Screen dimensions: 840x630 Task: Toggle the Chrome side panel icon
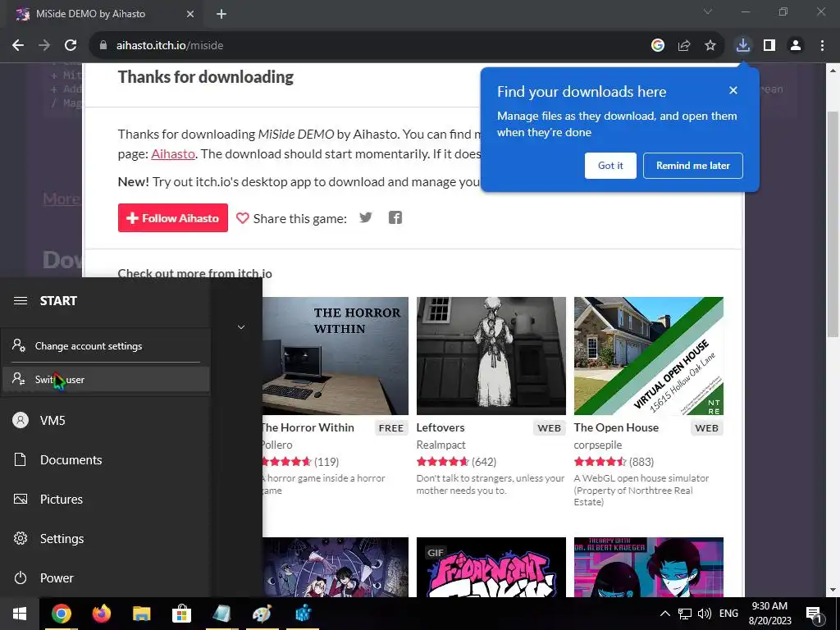pos(769,46)
